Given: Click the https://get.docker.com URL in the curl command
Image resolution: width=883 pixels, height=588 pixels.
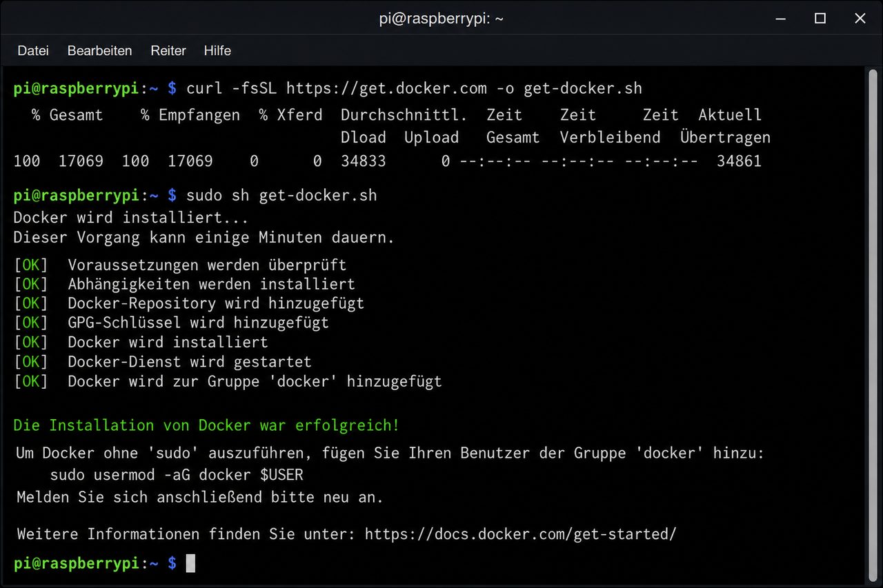Looking at the screenshot, I should tap(387, 88).
